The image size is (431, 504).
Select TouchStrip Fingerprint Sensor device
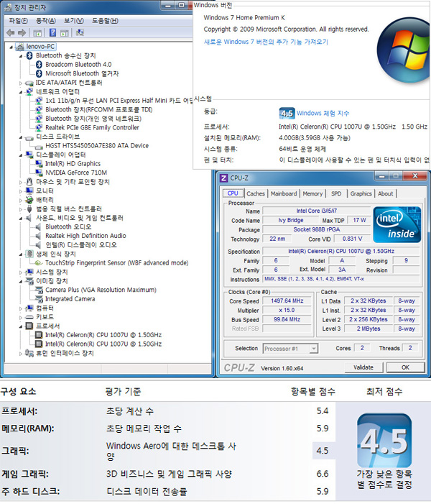tap(116, 262)
